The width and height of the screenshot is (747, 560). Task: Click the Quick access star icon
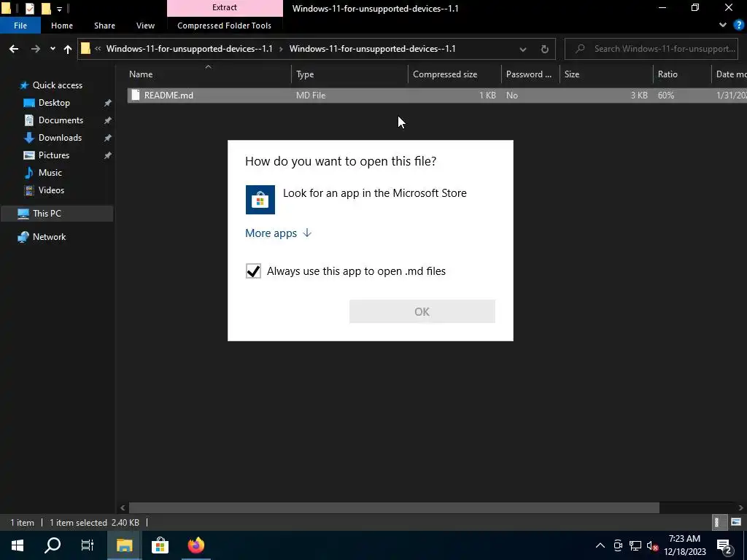tap(24, 85)
